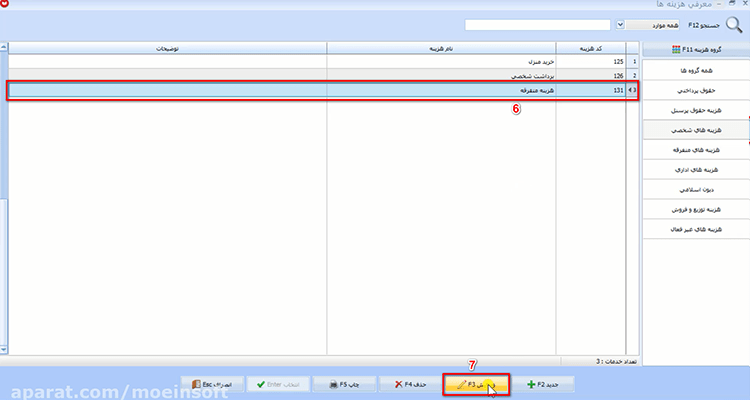Select the row with expense code 126

point(323,76)
